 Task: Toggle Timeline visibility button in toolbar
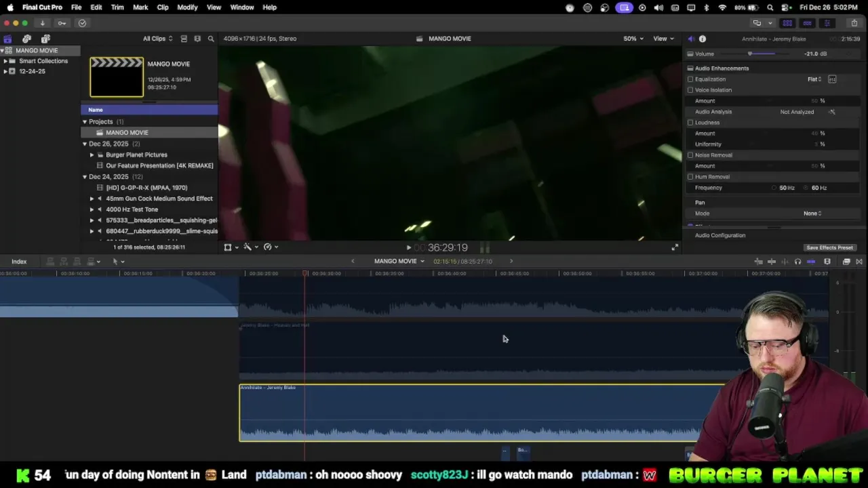point(807,23)
